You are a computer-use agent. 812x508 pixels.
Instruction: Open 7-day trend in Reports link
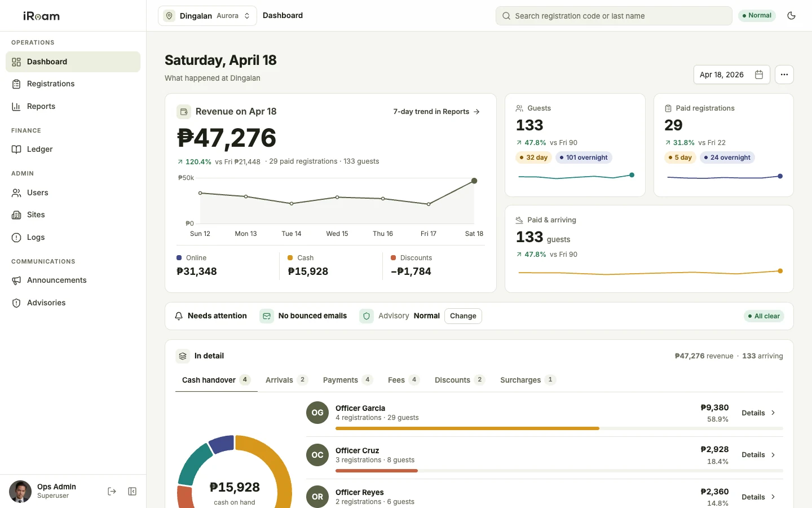click(436, 112)
